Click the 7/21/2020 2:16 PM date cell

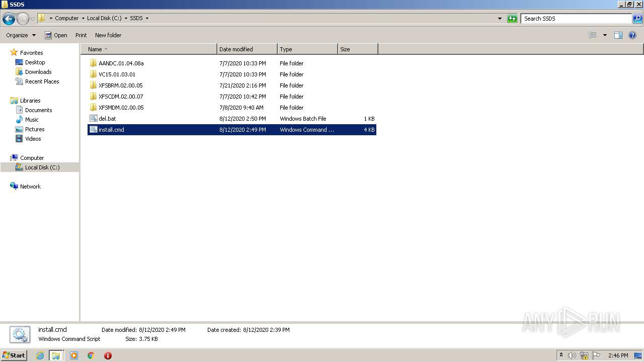pyautogui.click(x=243, y=85)
